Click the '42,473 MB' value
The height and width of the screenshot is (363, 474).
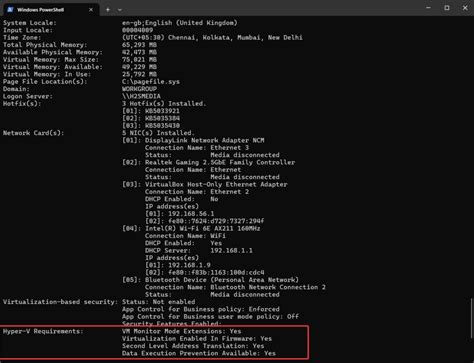click(x=139, y=52)
